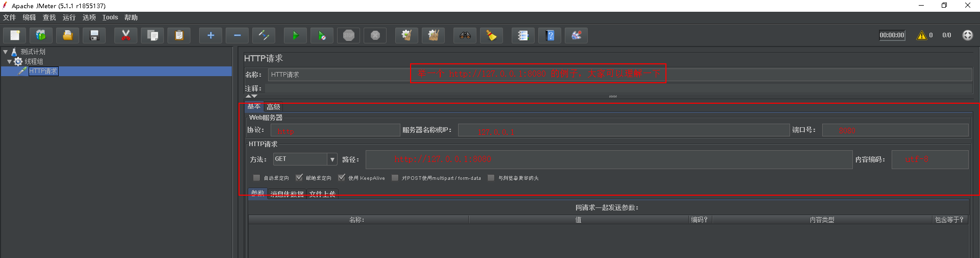Image resolution: width=980 pixels, height=258 pixels.
Task: Click the Clear All double-broom icon
Action: (x=434, y=35)
